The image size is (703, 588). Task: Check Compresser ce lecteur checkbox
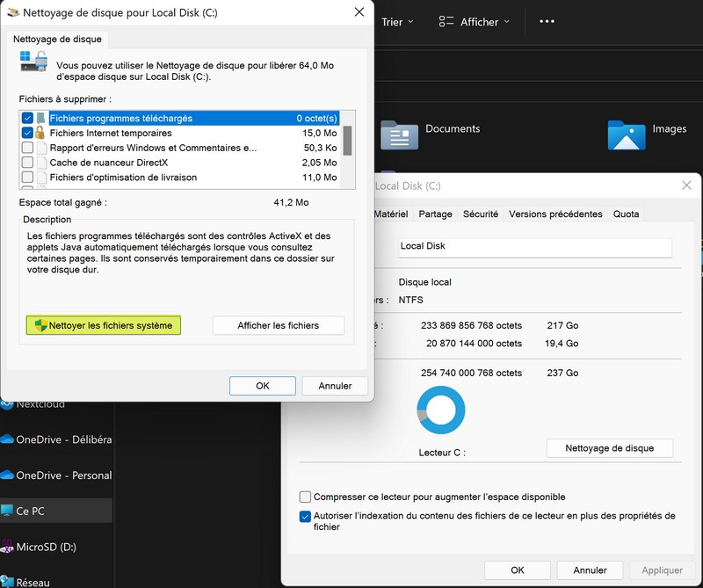[x=305, y=497]
